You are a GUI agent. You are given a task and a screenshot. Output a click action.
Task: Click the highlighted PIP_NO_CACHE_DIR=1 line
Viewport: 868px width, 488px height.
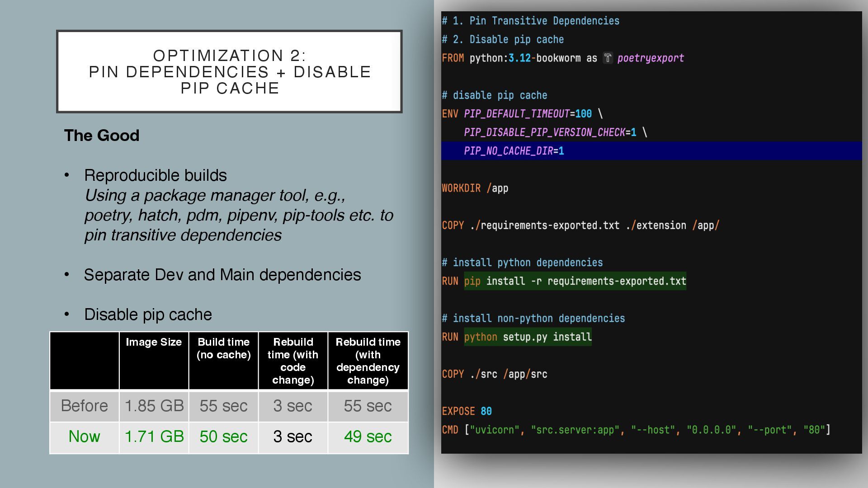click(x=651, y=151)
